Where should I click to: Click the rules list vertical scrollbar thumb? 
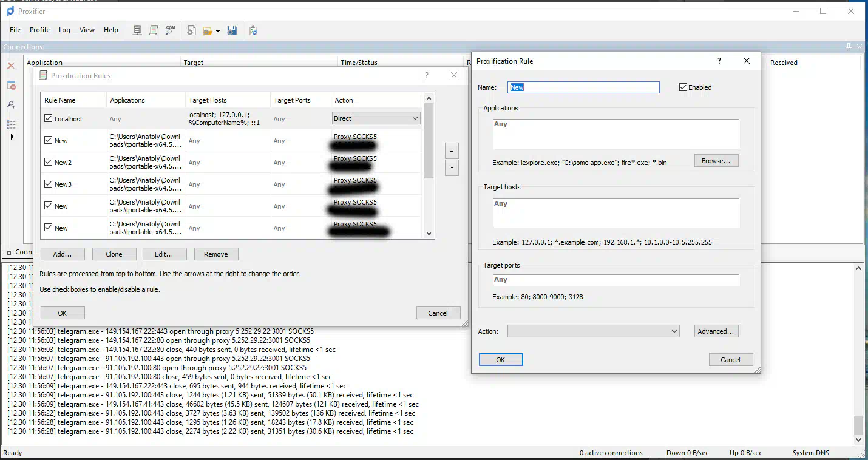click(429, 141)
